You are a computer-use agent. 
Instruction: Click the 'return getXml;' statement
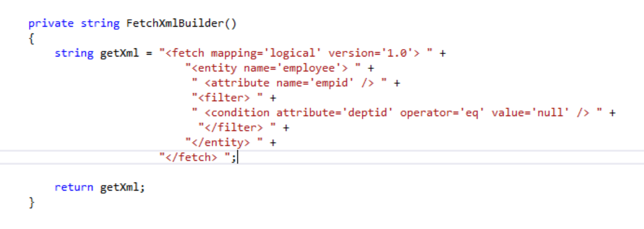tap(100, 187)
